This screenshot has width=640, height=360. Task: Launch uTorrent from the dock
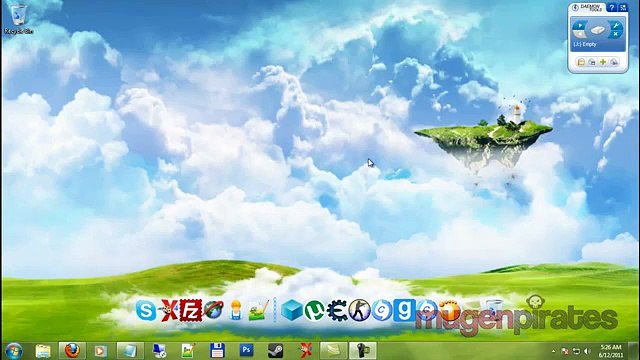tap(314, 310)
